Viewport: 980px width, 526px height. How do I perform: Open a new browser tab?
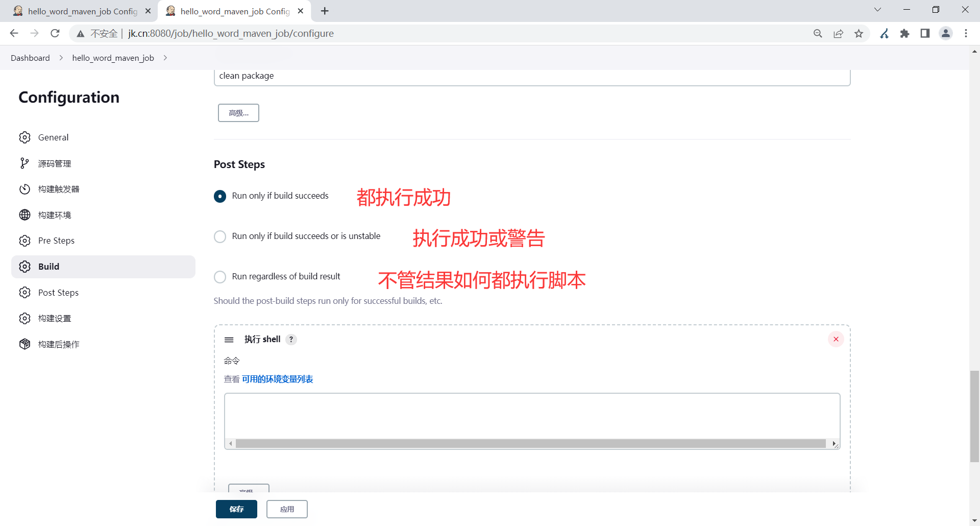[x=325, y=11]
